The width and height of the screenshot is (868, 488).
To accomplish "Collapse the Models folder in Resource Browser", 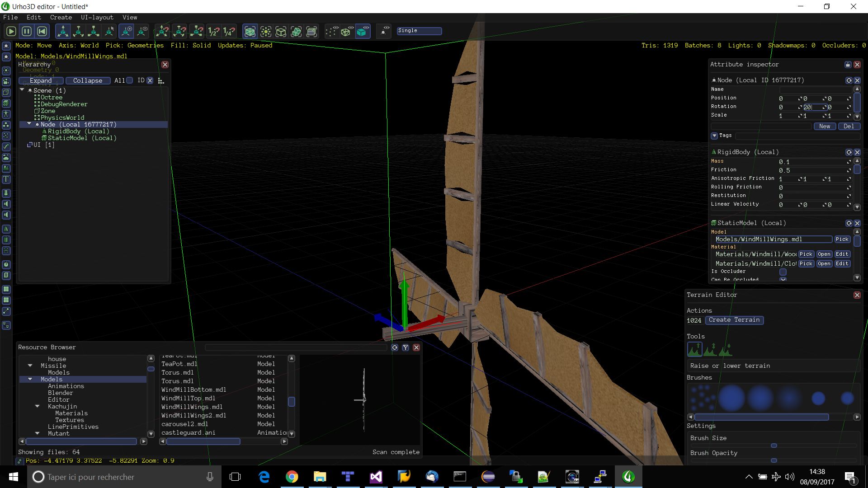I will pyautogui.click(x=30, y=379).
